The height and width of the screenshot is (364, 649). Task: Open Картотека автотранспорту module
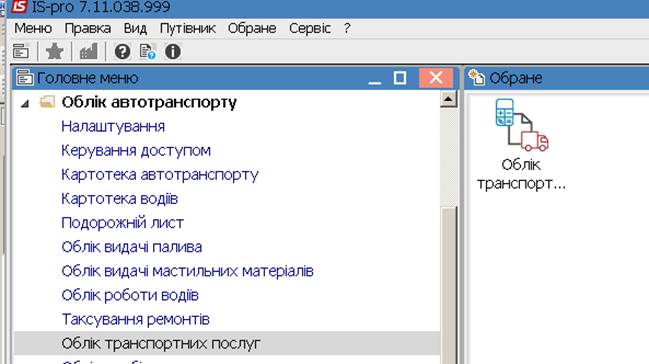160,175
